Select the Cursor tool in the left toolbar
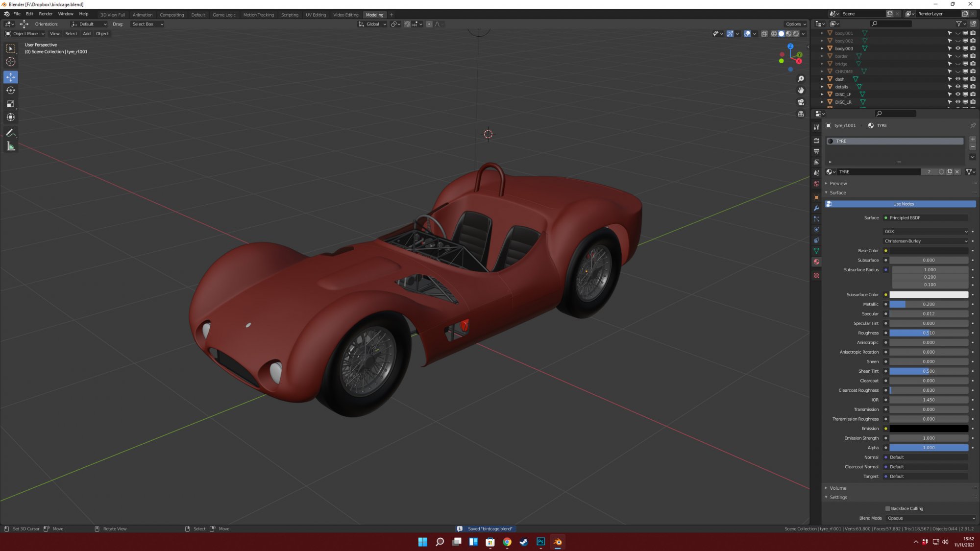Image resolution: width=980 pixels, height=551 pixels. coord(11,62)
